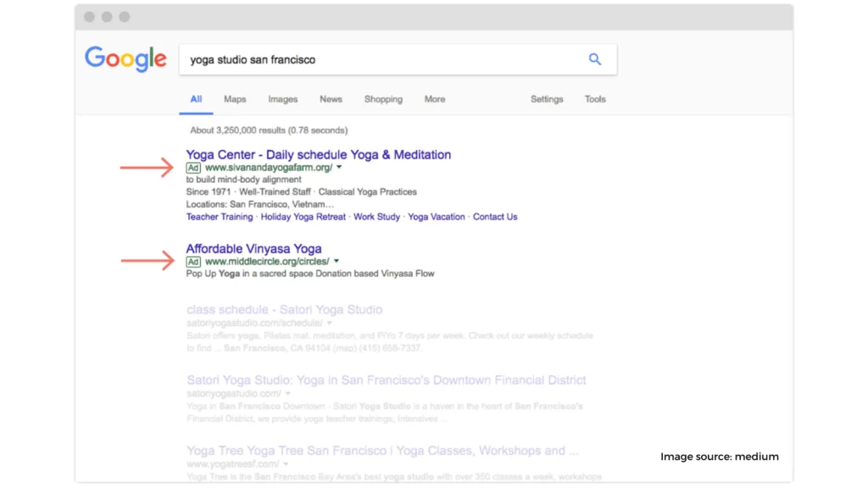This screenshot has width=868, height=488.
Task: Select the All results tab
Action: pyautogui.click(x=196, y=99)
